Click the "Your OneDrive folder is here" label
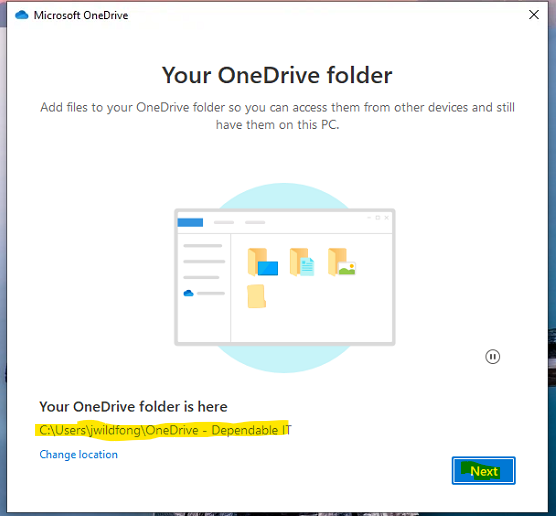Screen dimensions: 556x516 pos(133,406)
